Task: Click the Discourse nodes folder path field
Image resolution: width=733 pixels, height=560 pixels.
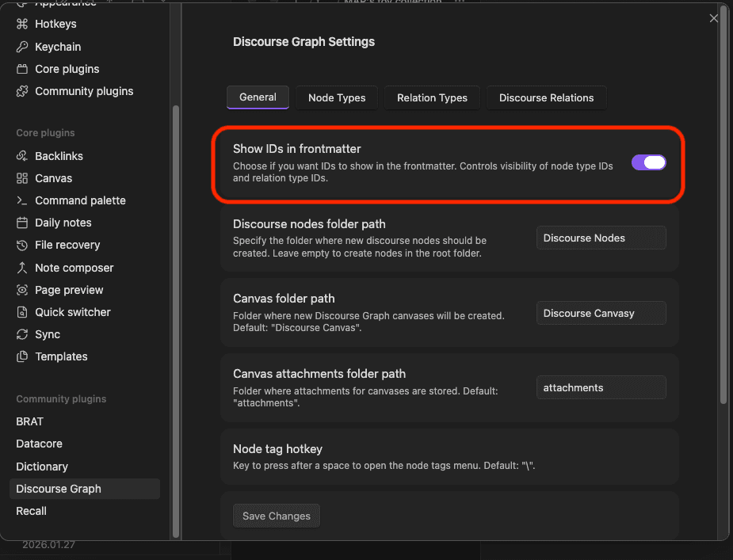Action: tap(601, 238)
